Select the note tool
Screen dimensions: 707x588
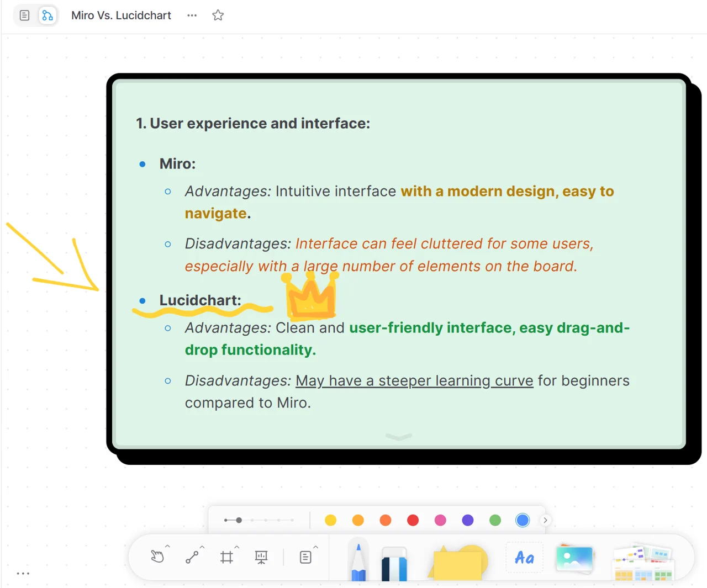click(305, 557)
